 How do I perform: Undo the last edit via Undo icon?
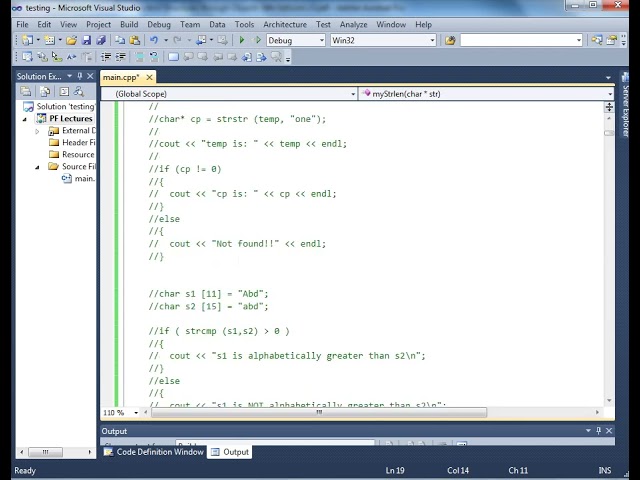click(154, 40)
